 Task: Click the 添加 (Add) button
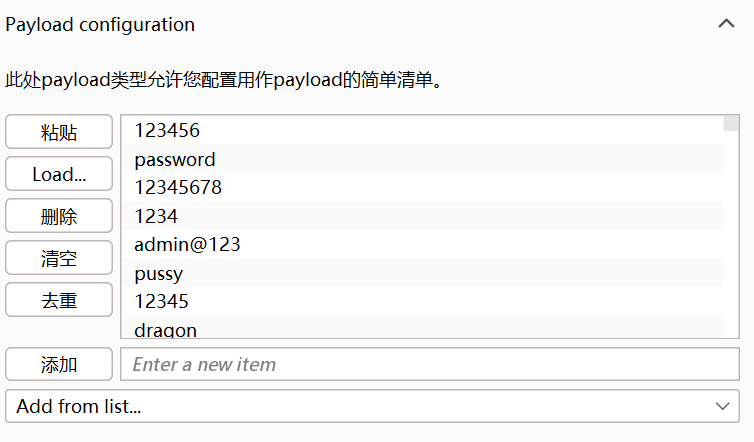click(x=59, y=364)
